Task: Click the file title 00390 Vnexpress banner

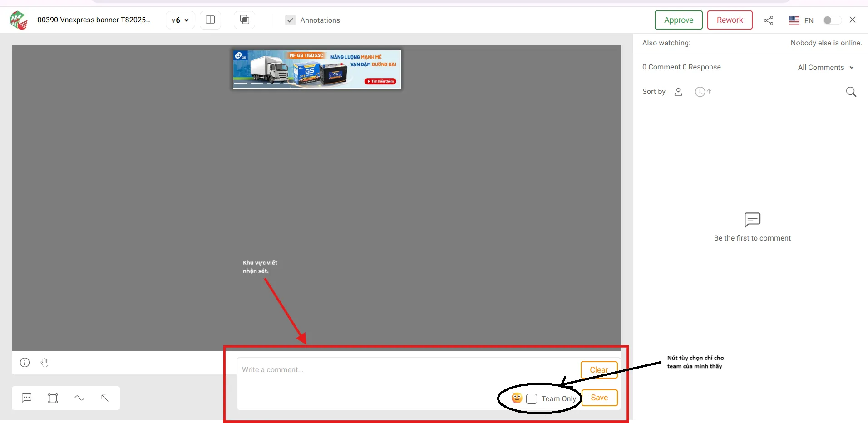Action: tap(94, 20)
